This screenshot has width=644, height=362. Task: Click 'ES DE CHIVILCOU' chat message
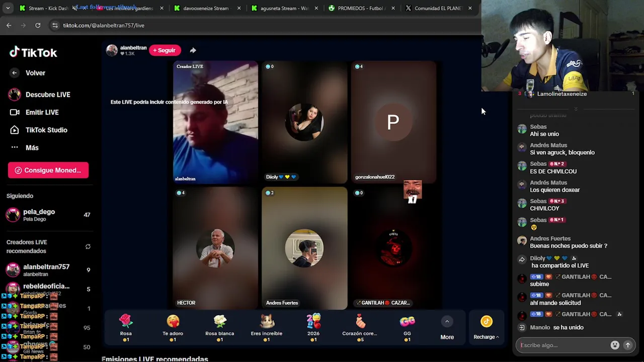coord(553,171)
